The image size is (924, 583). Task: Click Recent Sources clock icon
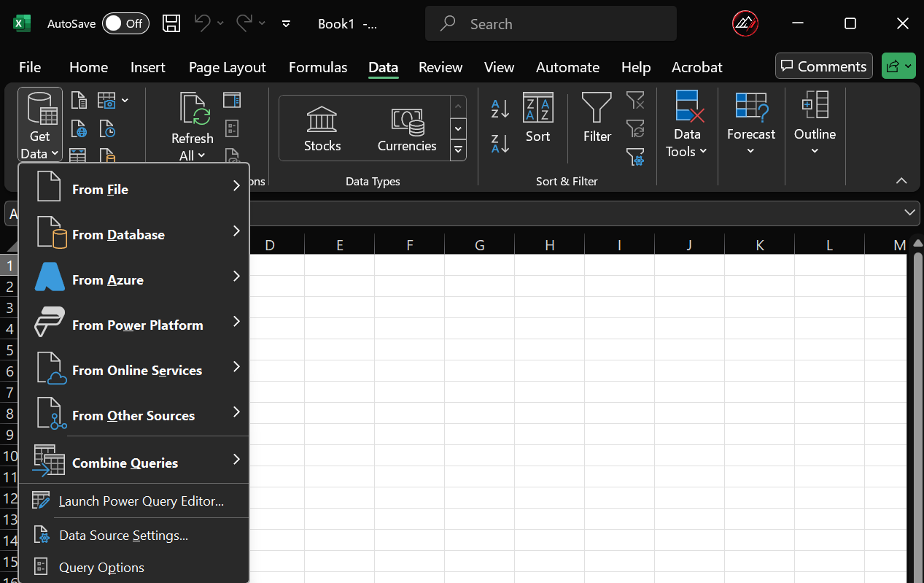click(x=107, y=130)
